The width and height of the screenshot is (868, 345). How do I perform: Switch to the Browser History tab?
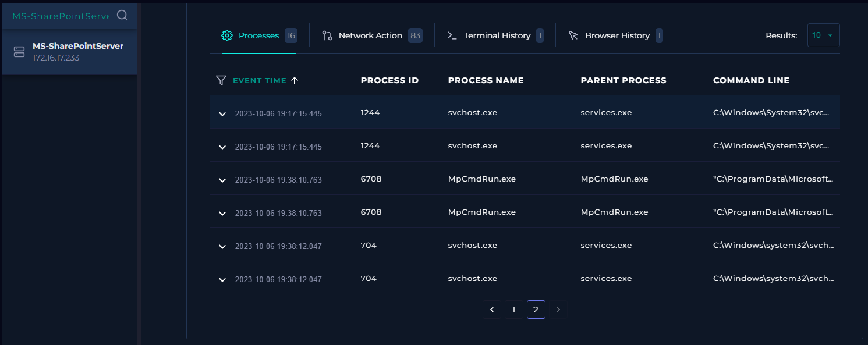click(616, 35)
